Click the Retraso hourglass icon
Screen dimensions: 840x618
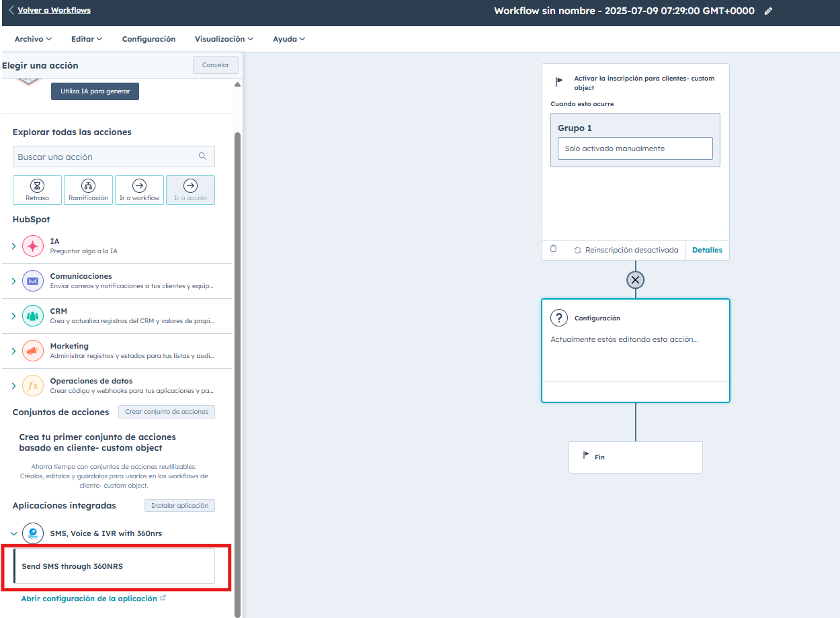coord(37,185)
